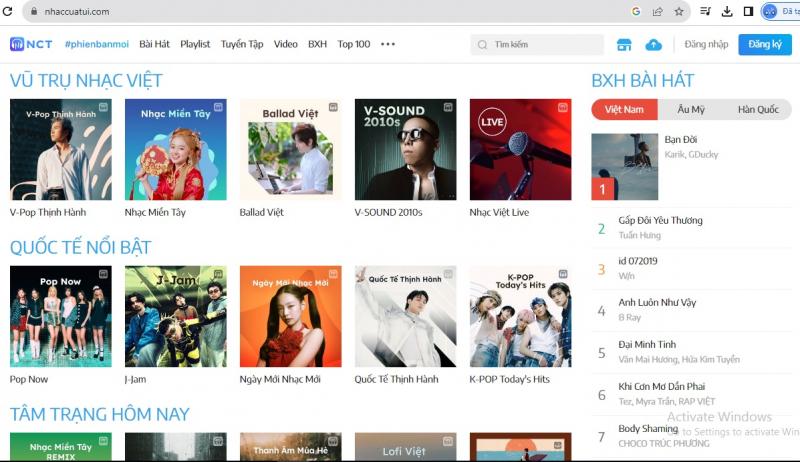
Task: Click the playlist badge on the Pop Now cover
Action: (104, 274)
